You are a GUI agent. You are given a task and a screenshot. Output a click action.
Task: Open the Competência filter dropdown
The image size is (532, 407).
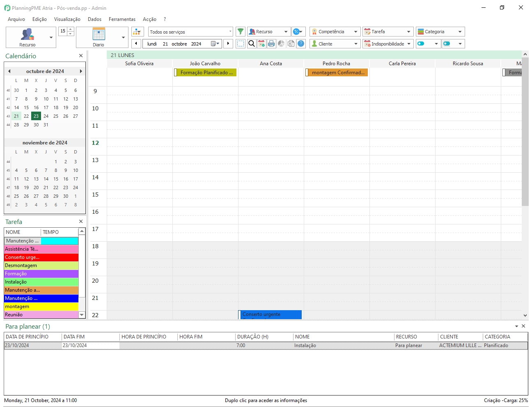335,32
